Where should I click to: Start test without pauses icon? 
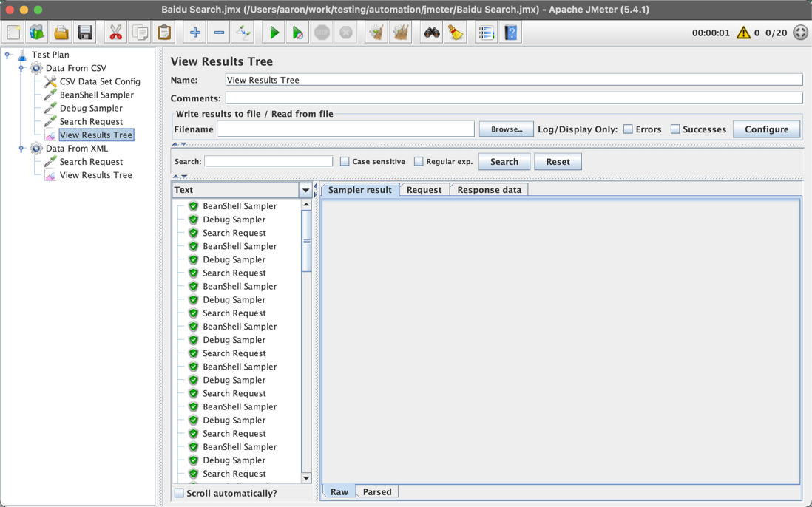(298, 33)
